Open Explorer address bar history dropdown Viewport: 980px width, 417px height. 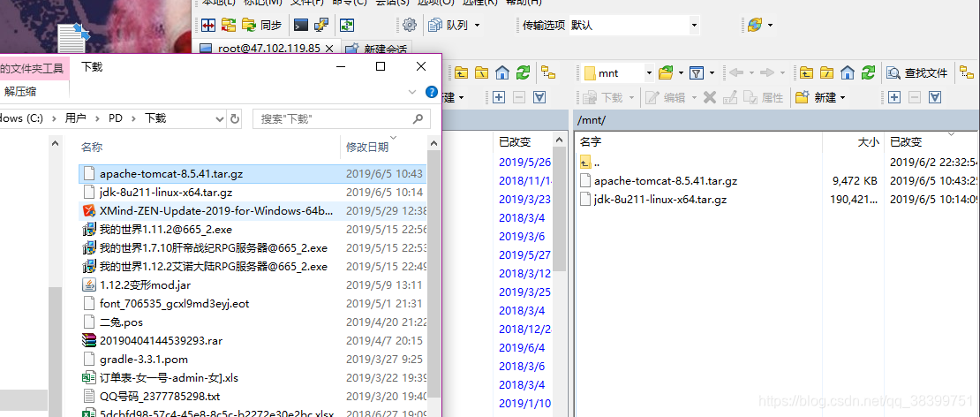[219, 118]
